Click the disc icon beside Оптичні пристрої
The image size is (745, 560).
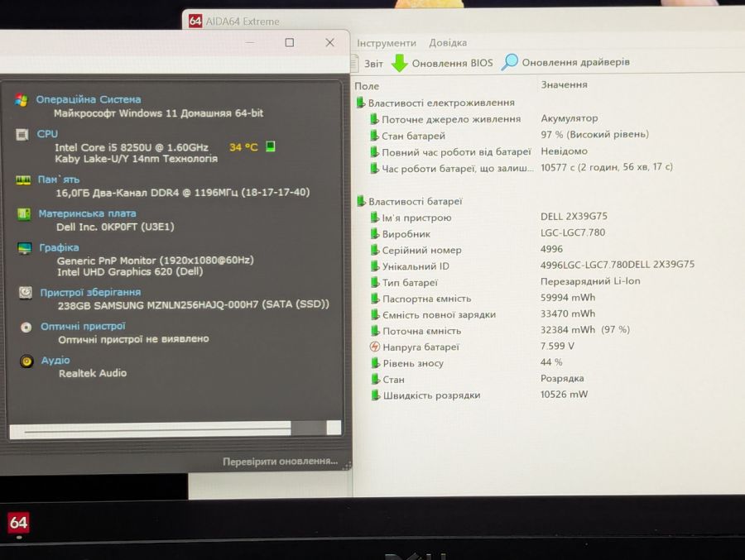click(26, 327)
